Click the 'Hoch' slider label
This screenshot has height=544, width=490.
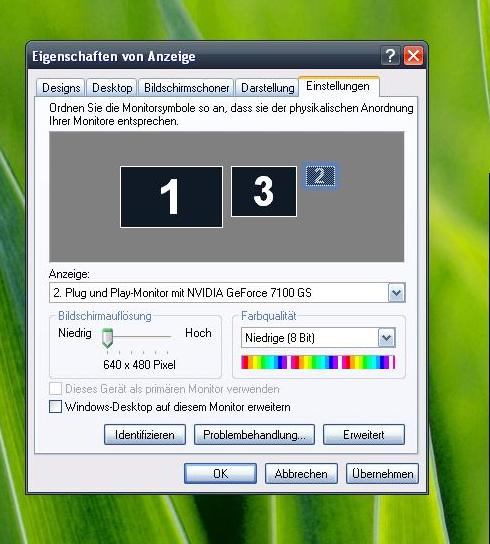pyautogui.click(x=198, y=333)
